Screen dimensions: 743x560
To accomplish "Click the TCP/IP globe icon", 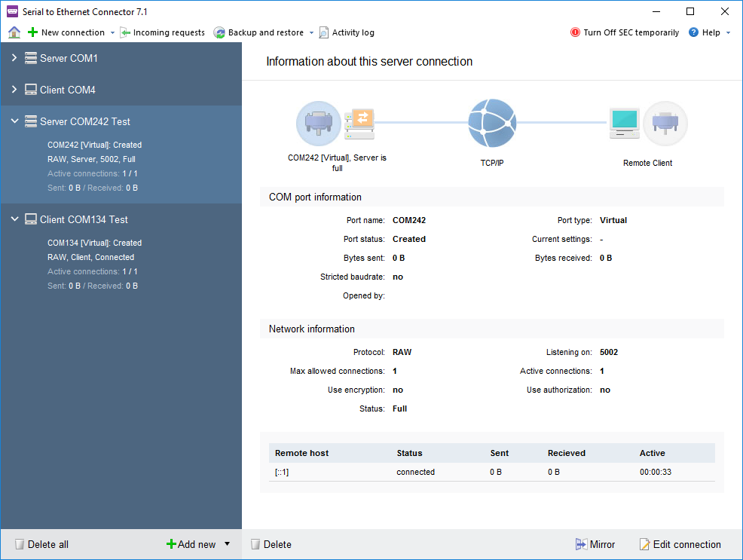I will pos(492,123).
